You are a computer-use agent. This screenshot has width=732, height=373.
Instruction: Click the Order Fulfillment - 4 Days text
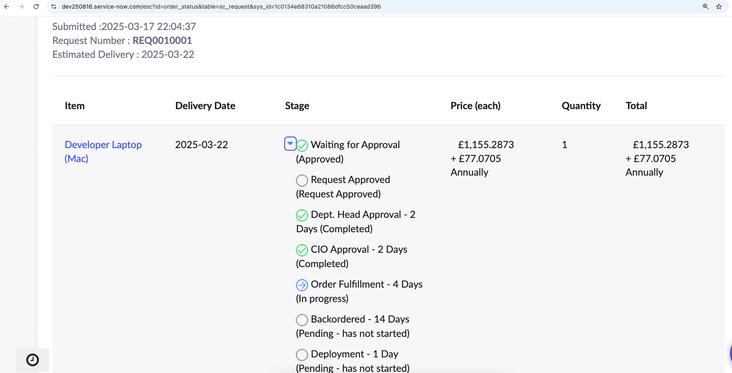point(366,284)
